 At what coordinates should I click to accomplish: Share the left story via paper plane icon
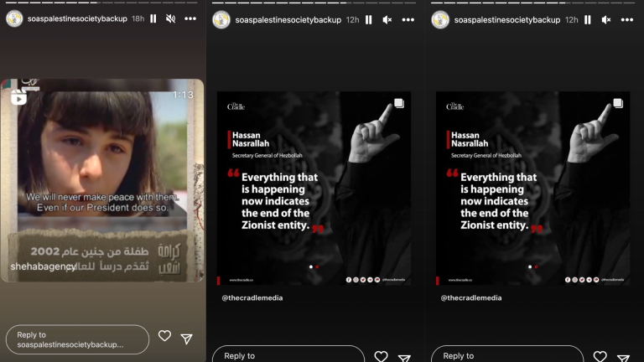tap(187, 338)
